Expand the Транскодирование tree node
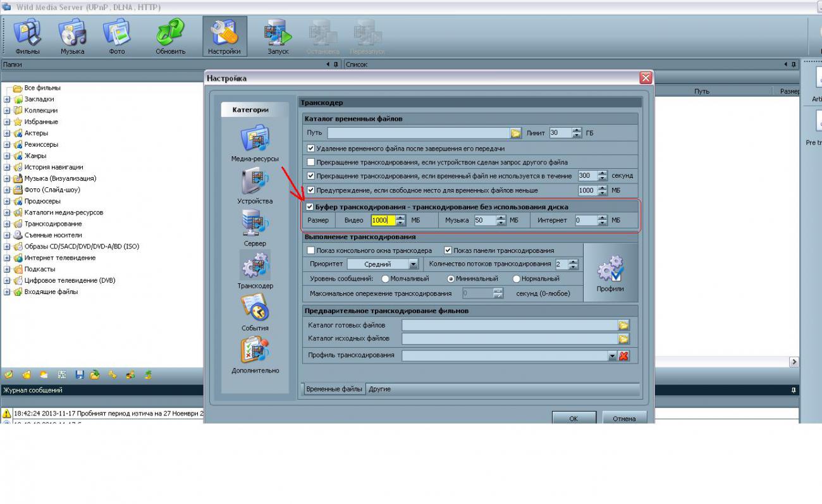This screenshot has width=822, height=504. (x=7, y=224)
